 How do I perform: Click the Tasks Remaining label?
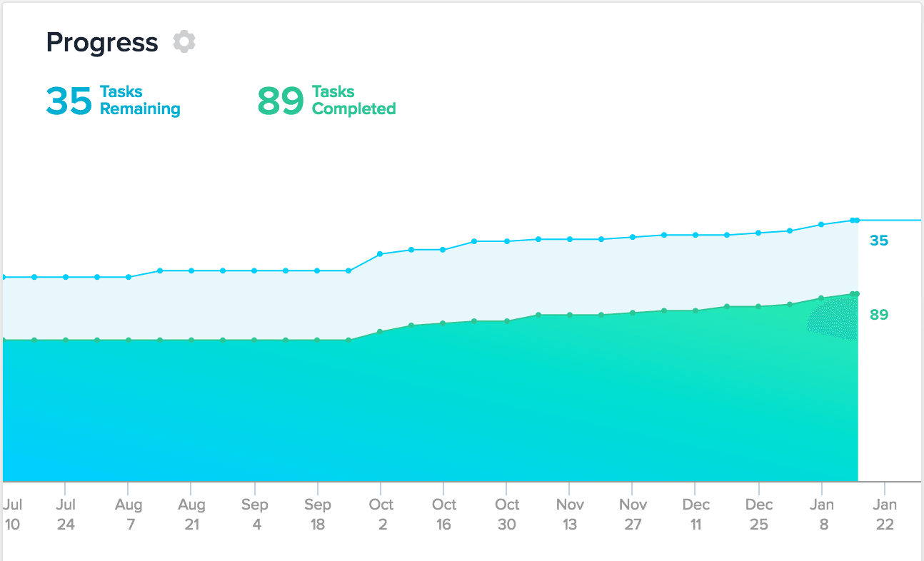(140, 101)
